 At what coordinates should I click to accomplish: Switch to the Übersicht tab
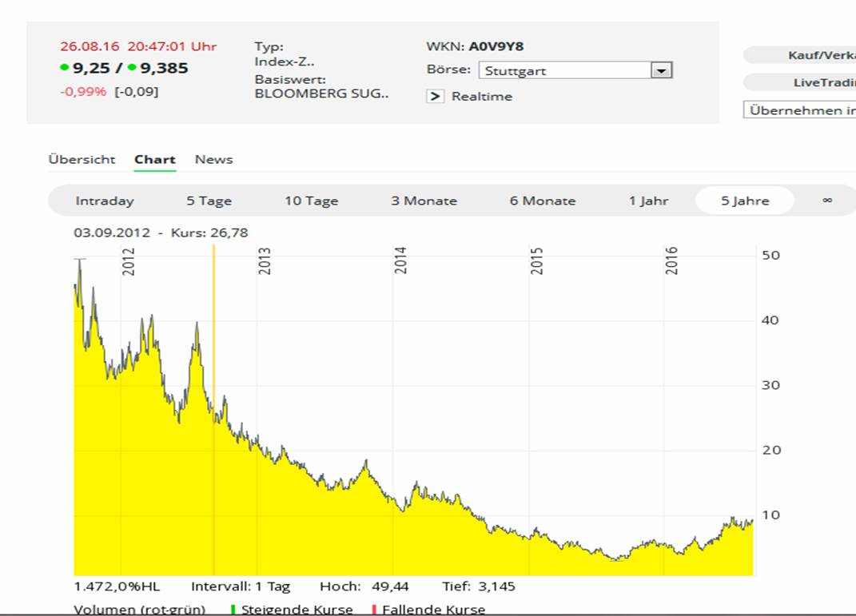coord(82,159)
